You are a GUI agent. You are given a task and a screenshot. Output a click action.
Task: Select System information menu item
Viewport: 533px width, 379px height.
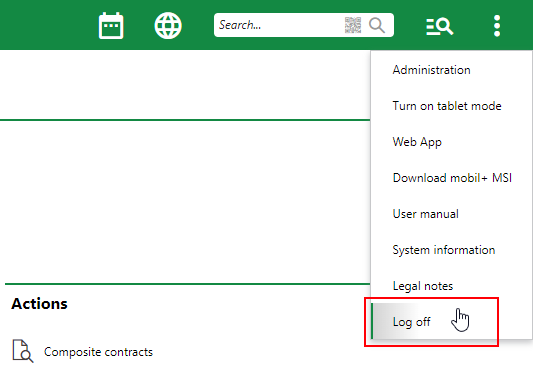pos(451,250)
